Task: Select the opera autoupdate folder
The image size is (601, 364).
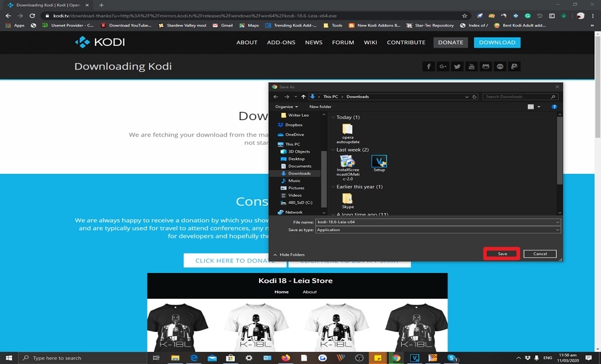Action: 348,133
